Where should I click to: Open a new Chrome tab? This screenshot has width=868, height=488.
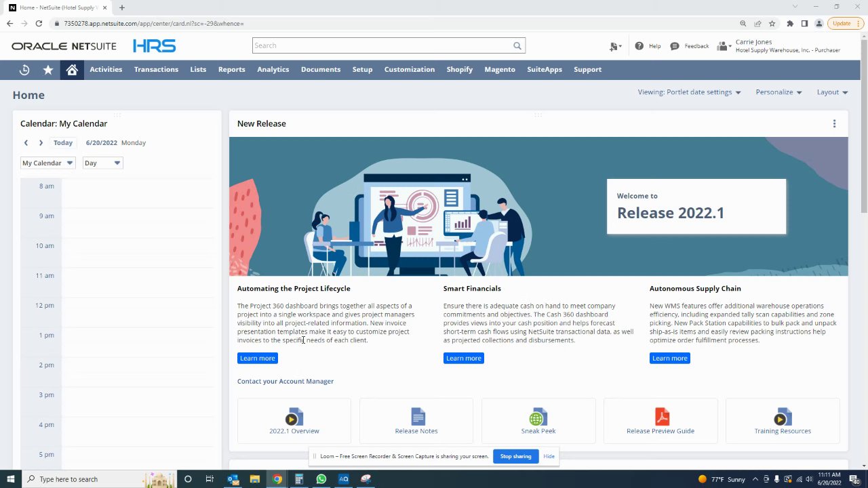(x=122, y=7)
